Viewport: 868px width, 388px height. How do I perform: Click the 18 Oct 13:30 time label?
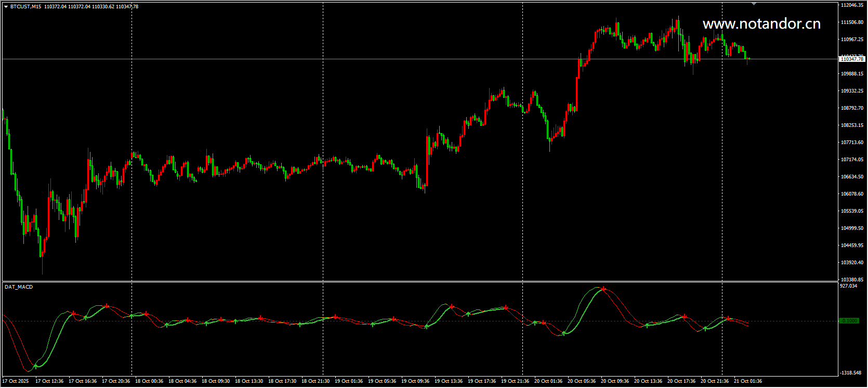249,381
